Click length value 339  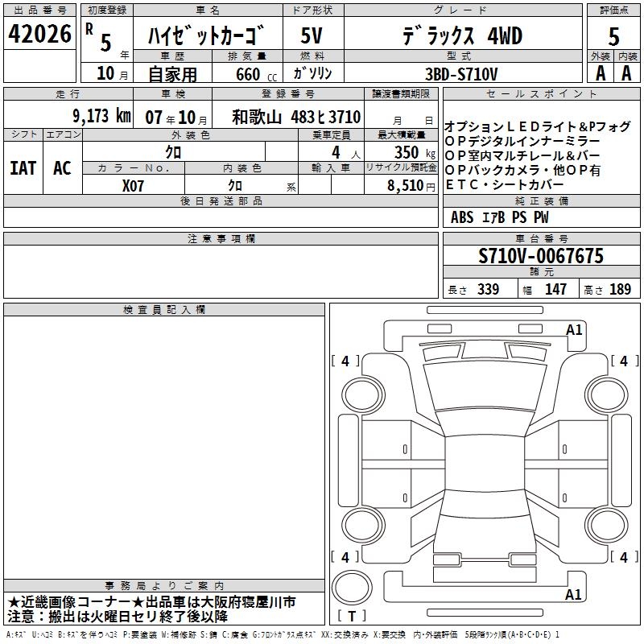(489, 289)
